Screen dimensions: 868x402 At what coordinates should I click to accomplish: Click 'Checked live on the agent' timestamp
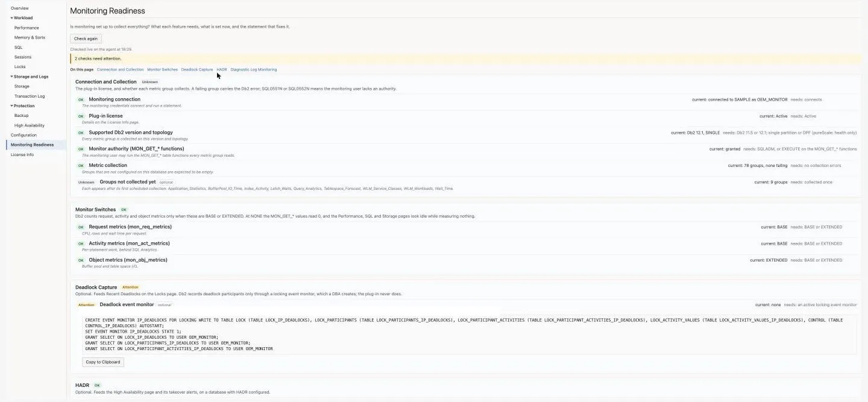coord(101,49)
